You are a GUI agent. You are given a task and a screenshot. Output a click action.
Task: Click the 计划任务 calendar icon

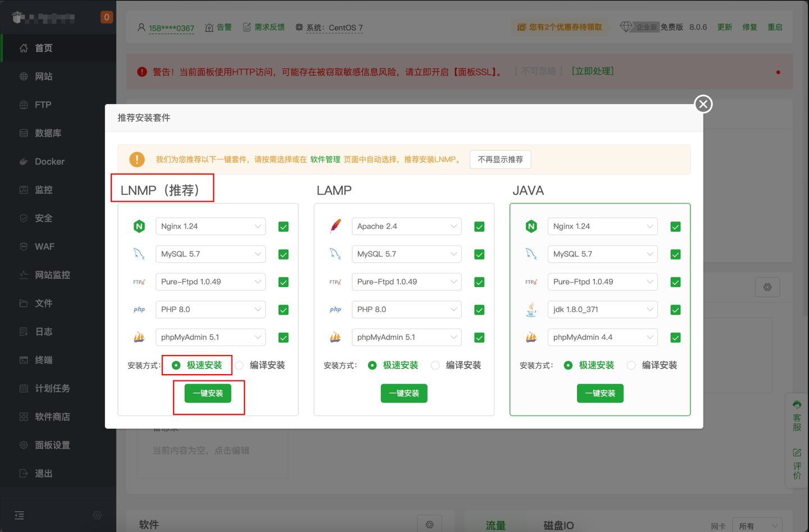[24, 388]
